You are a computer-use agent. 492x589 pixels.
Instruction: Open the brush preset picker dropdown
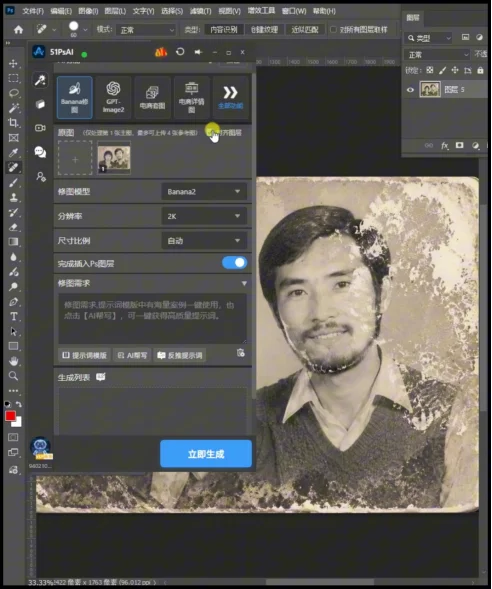pos(86,29)
